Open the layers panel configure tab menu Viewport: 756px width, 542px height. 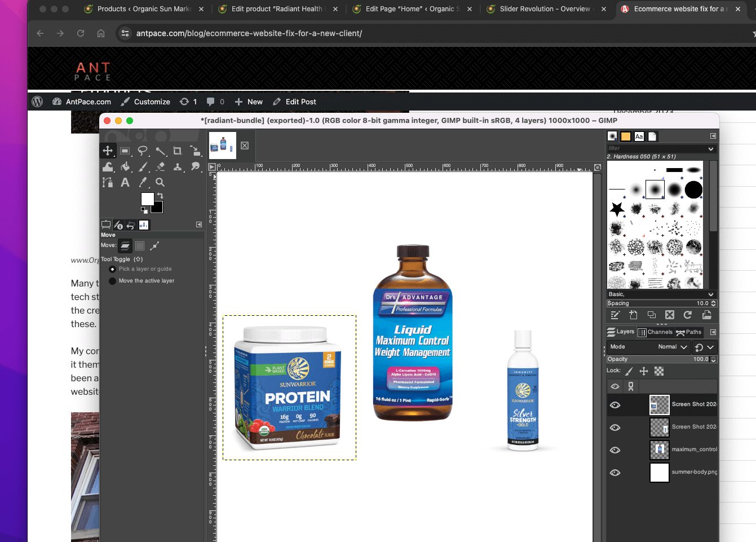pos(713,332)
